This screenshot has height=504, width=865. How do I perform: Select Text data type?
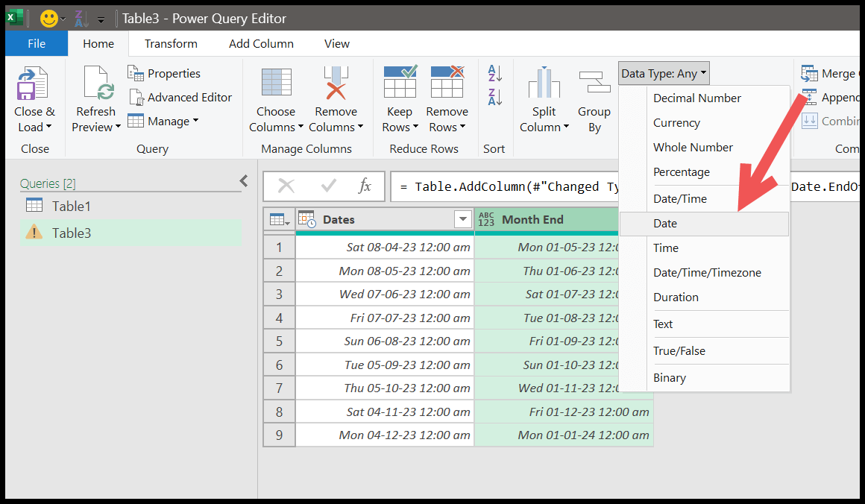point(704,324)
